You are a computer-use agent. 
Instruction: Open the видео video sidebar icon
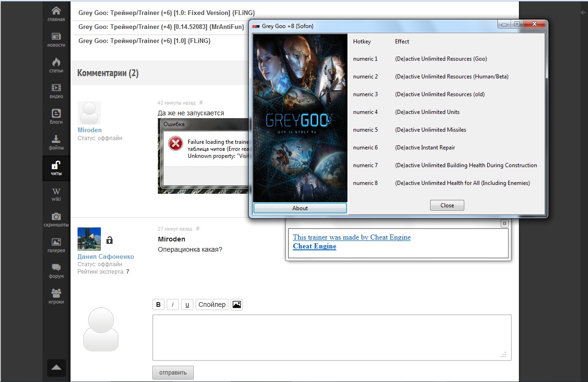tap(56, 91)
